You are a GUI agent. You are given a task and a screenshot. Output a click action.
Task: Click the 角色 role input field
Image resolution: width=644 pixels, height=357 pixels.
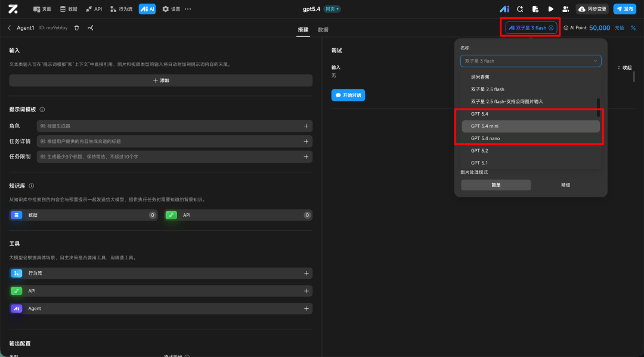175,126
